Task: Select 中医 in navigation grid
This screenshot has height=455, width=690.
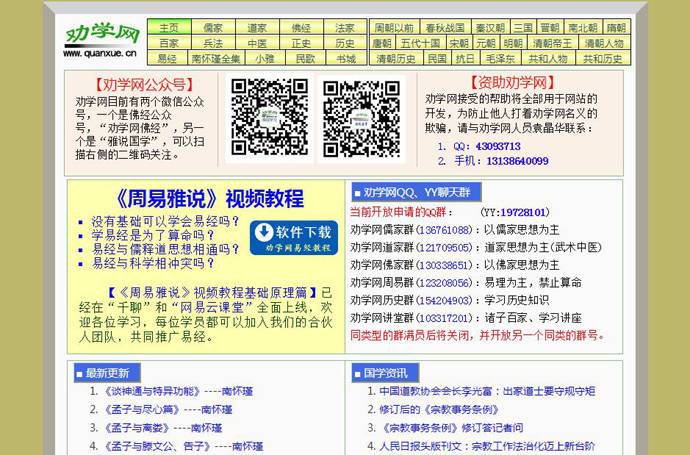Action: click(x=257, y=44)
